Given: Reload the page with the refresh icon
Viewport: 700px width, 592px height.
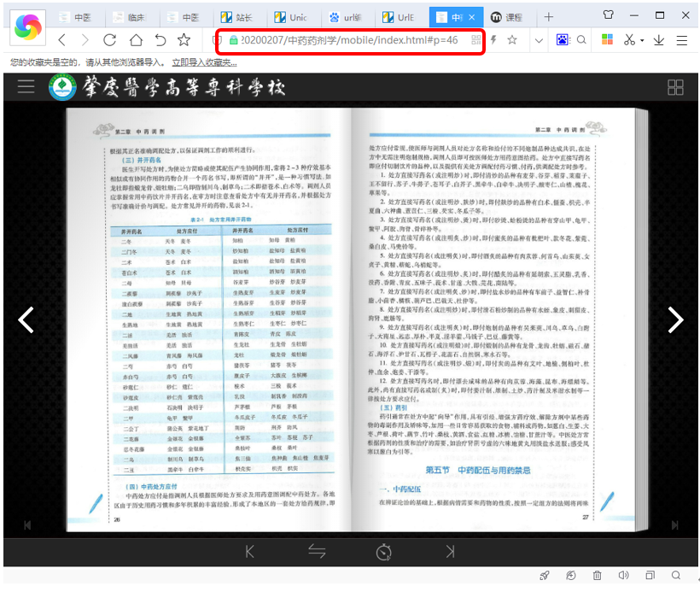Looking at the screenshot, I should pos(110,40).
